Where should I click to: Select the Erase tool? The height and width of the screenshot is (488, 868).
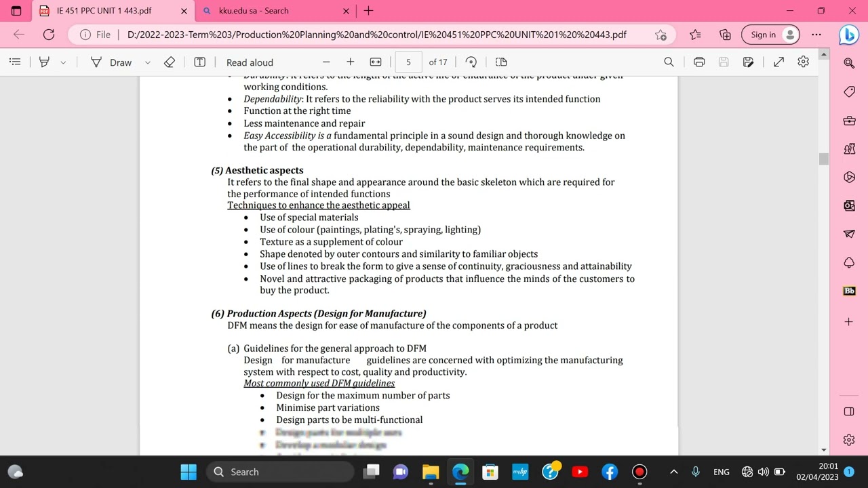tap(170, 62)
